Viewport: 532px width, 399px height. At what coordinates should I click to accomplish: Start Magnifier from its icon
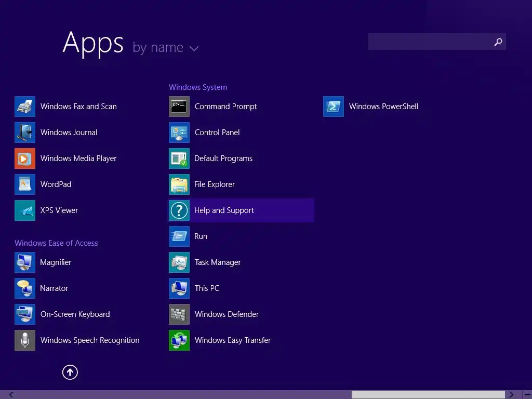click(25, 262)
